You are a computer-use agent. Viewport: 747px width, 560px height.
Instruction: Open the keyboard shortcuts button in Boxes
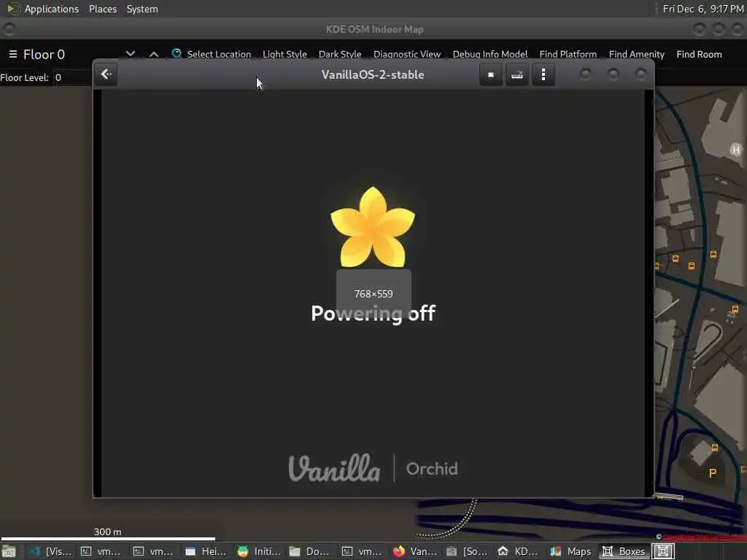point(517,75)
